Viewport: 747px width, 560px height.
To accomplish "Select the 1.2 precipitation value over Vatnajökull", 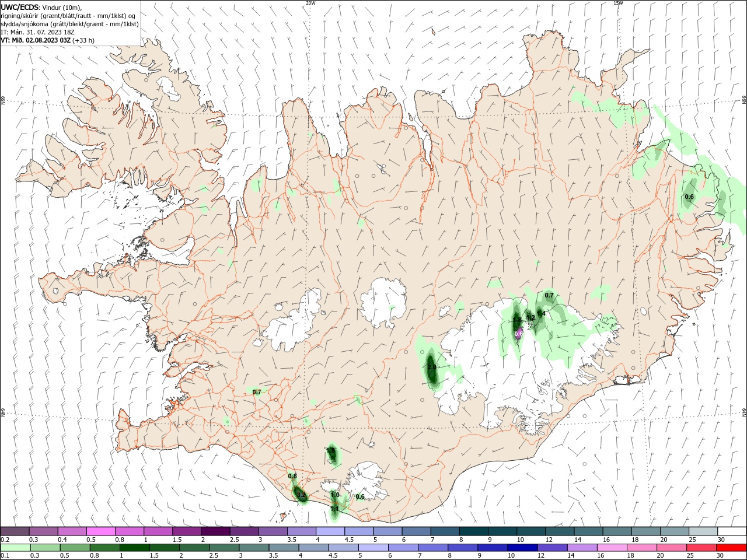I will click(x=530, y=318).
